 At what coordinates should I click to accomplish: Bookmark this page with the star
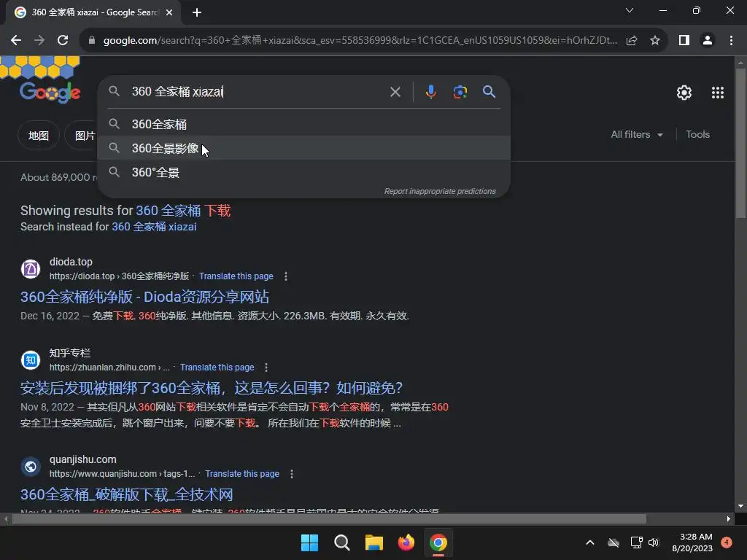point(655,41)
